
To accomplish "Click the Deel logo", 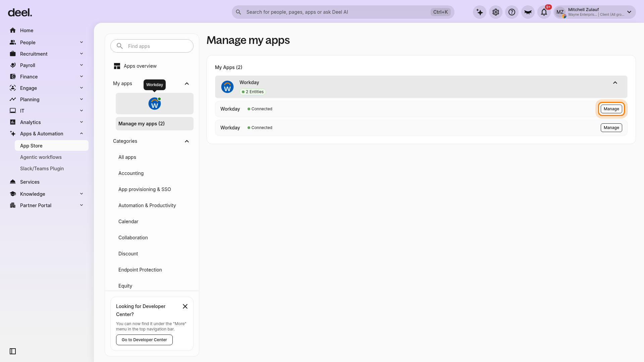I will pos(20,12).
